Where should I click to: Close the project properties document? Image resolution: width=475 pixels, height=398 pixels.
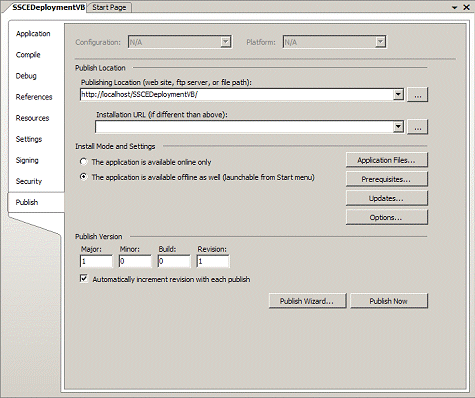466,7
